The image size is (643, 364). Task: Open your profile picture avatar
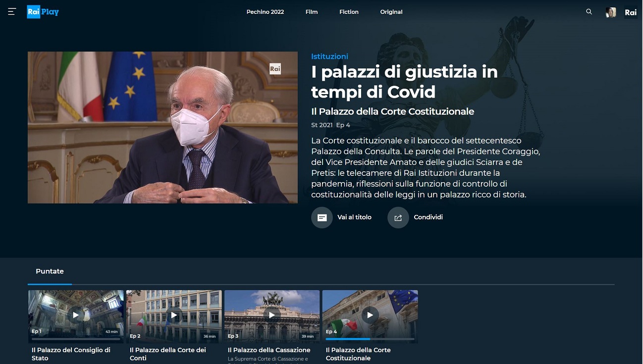coord(610,11)
